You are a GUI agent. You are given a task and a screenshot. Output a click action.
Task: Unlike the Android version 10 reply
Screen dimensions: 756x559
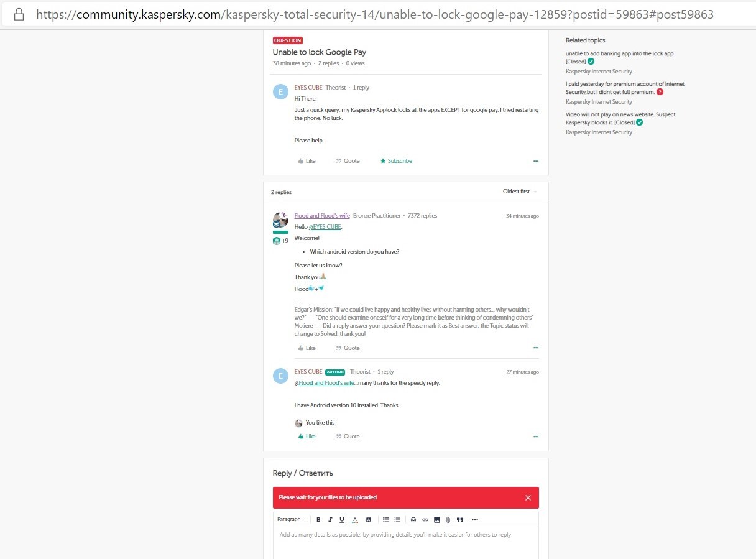click(x=307, y=437)
